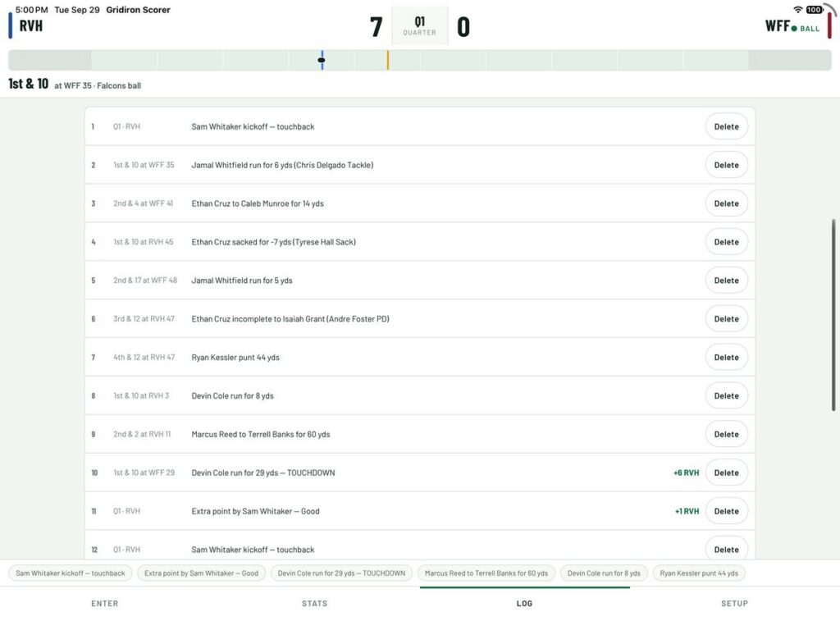Delete Devin Cole touchdown run row
This screenshot has width=840, height=630.
click(727, 472)
